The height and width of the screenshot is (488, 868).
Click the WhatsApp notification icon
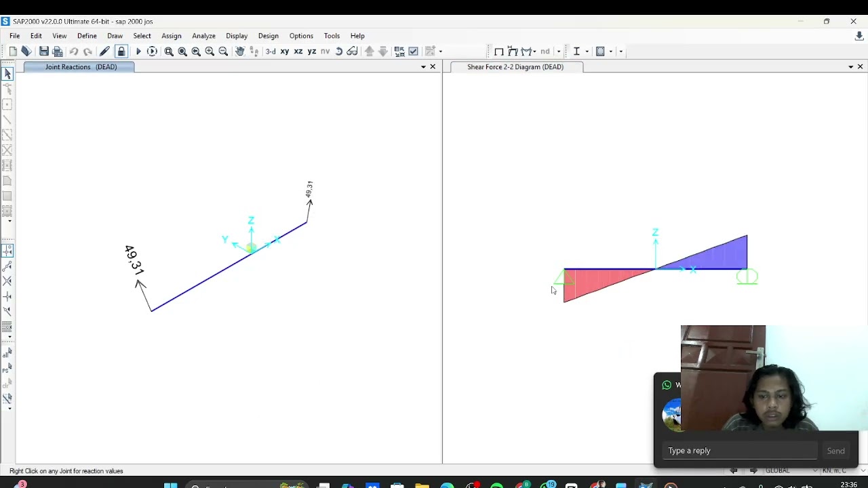click(667, 385)
